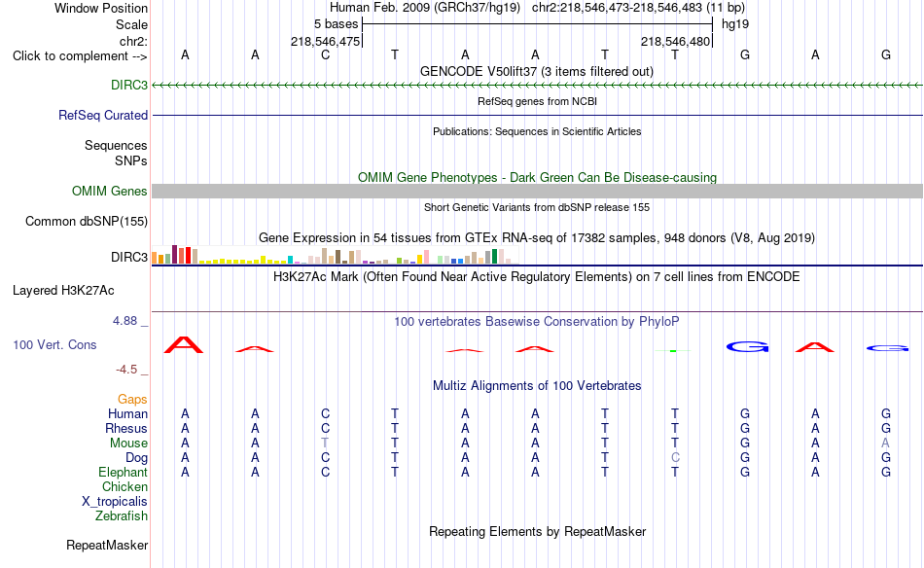
Task: Open the 'OMIM Gene Phenotypes' track title
Action: click(537, 177)
